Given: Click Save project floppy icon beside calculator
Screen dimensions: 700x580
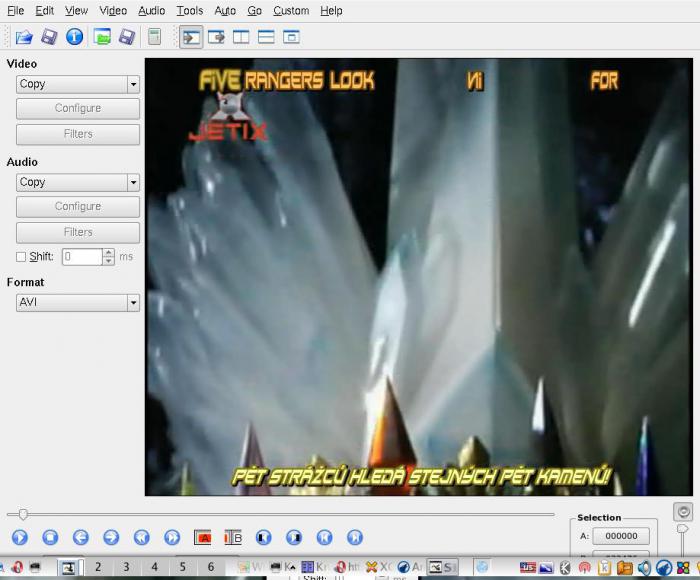Looking at the screenshot, I should click(x=127, y=37).
